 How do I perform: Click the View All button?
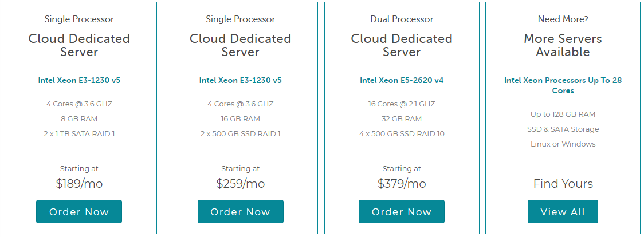563,212
